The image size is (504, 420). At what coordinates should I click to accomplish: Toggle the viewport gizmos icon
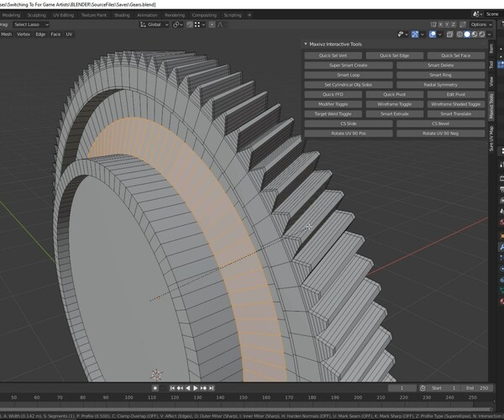(x=415, y=34)
